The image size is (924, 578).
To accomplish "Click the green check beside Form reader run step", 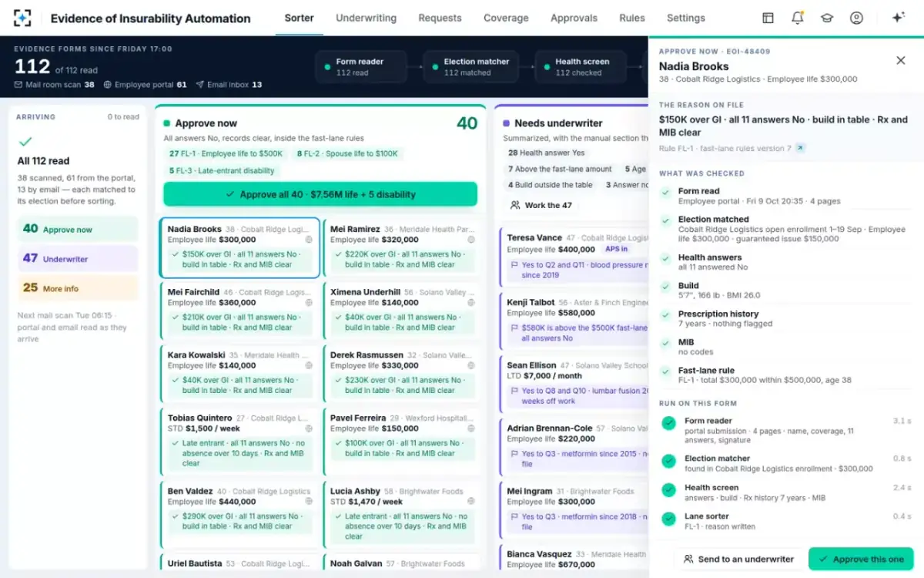I will coord(668,422).
